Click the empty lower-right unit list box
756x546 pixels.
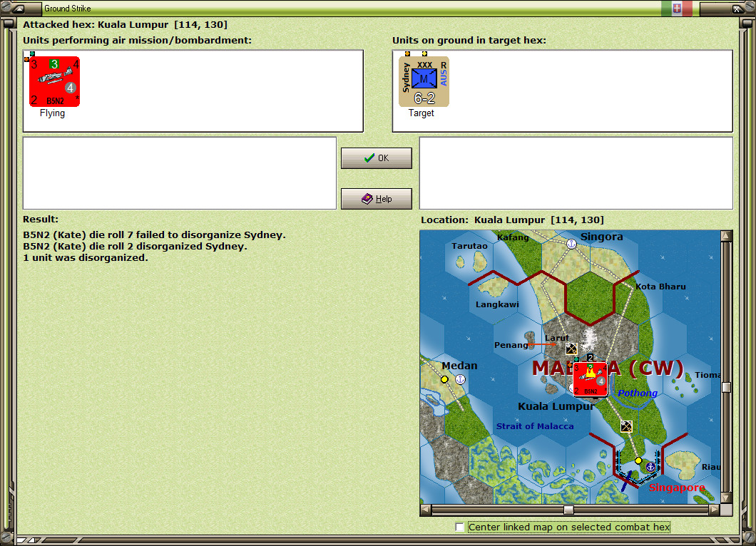coord(576,173)
